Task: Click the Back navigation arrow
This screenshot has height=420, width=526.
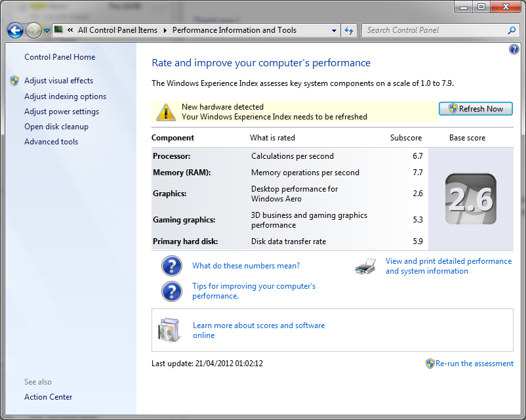Action: [x=16, y=31]
